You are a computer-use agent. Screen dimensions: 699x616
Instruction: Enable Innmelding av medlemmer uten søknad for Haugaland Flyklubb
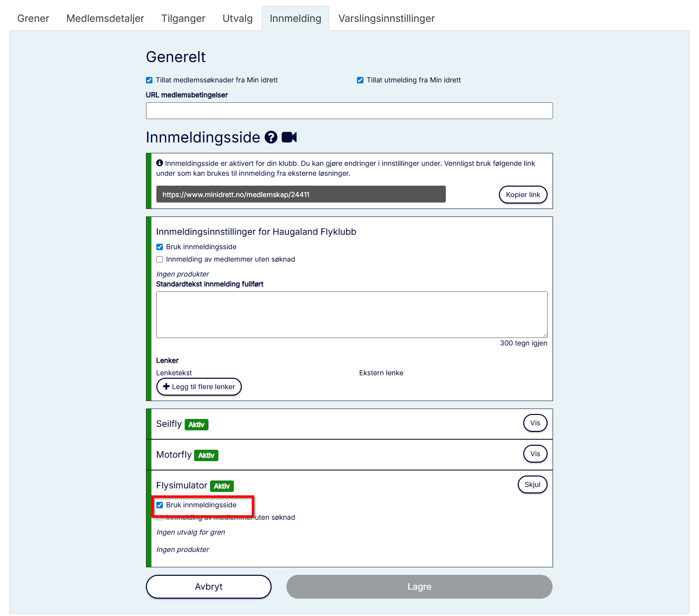pyautogui.click(x=160, y=260)
